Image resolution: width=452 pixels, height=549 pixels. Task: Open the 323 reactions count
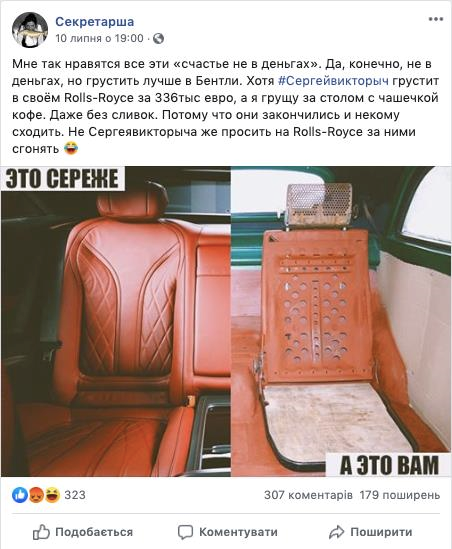pyautogui.click(x=75, y=495)
